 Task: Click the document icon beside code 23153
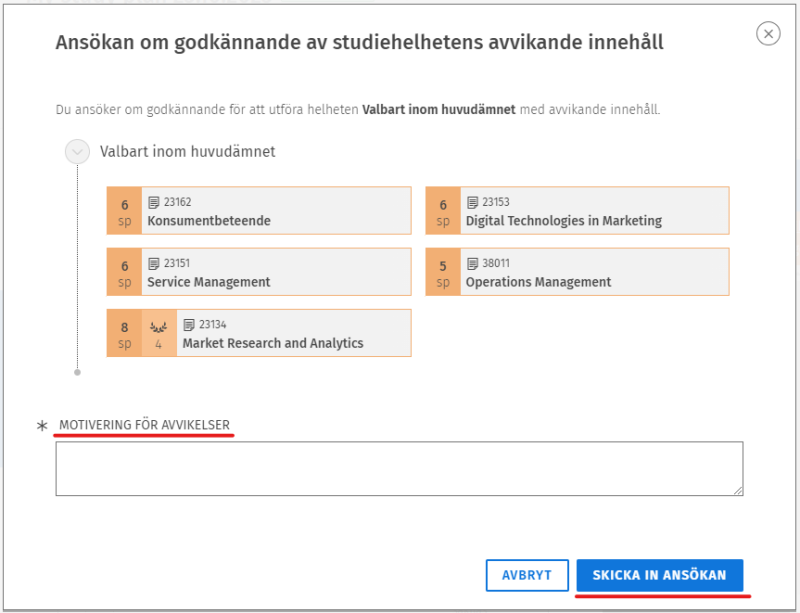473,202
